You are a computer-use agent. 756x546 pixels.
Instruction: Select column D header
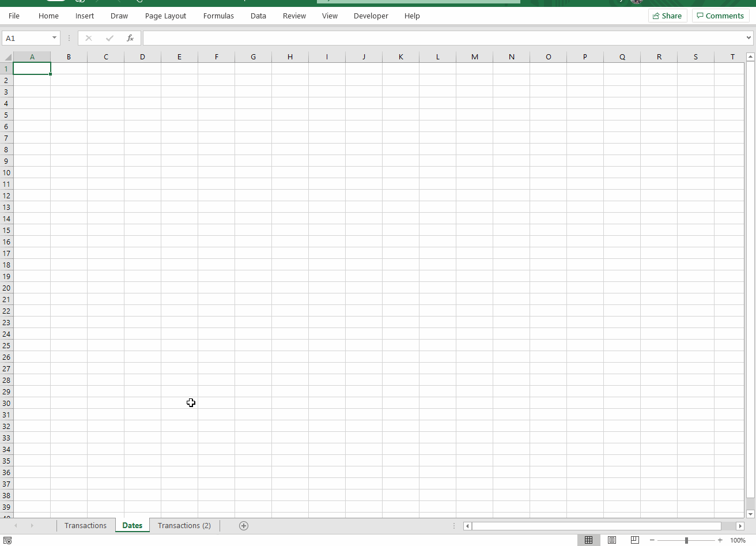142,57
